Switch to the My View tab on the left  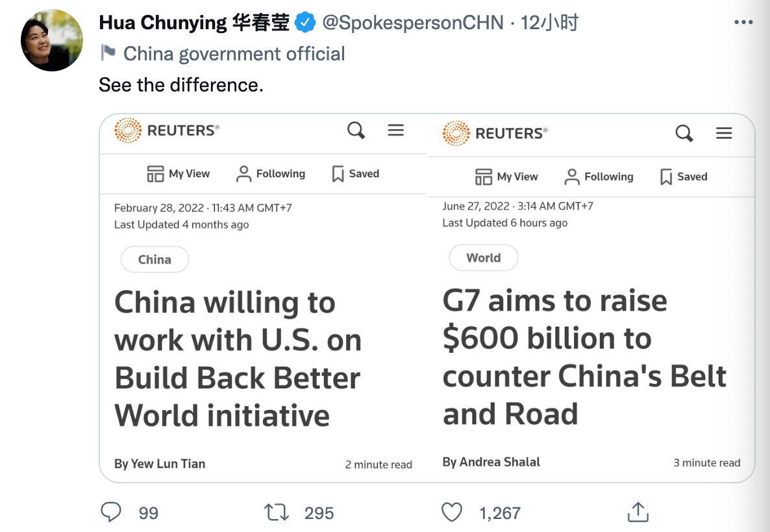pyautogui.click(x=177, y=173)
